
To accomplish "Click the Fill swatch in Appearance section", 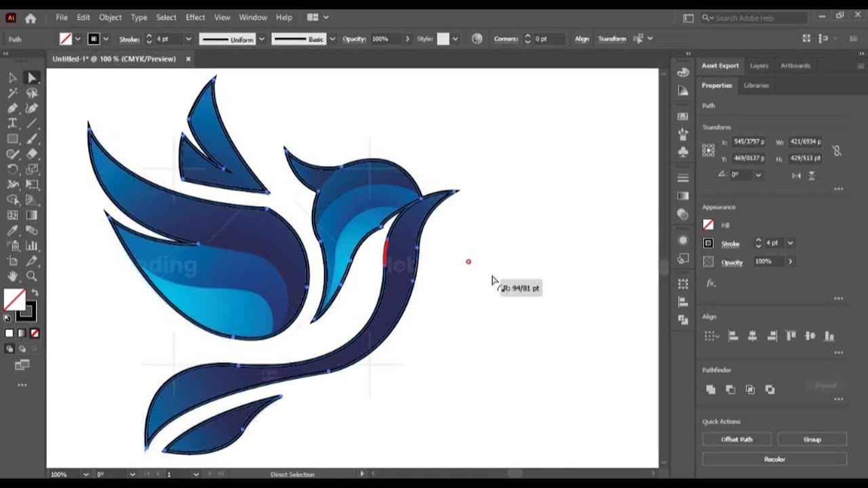I will tap(709, 225).
